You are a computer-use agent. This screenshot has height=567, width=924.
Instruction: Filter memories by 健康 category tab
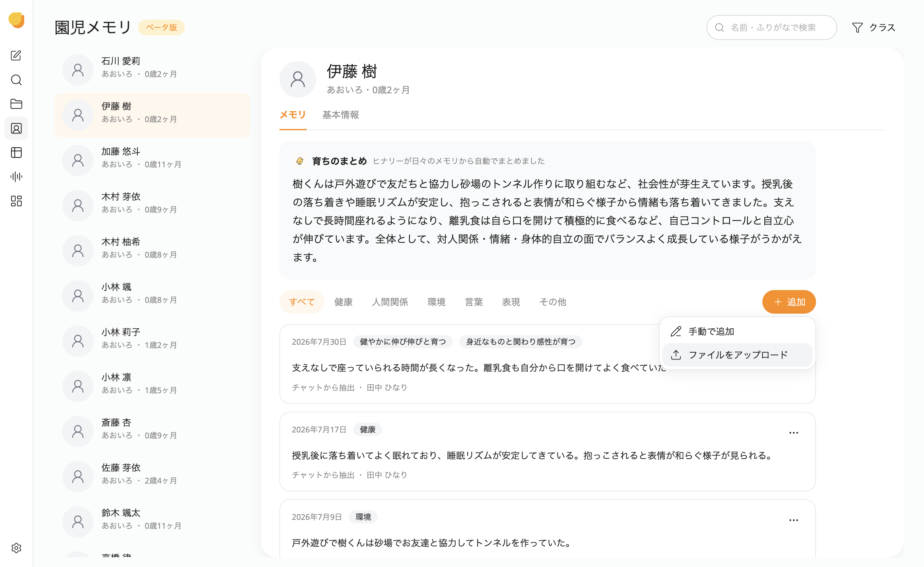tap(343, 302)
